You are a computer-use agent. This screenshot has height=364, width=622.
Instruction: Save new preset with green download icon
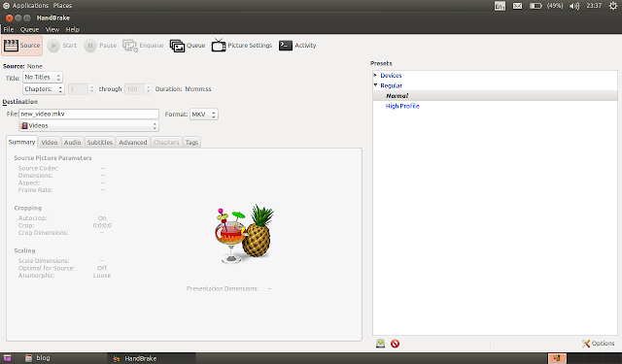pos(380,344)
